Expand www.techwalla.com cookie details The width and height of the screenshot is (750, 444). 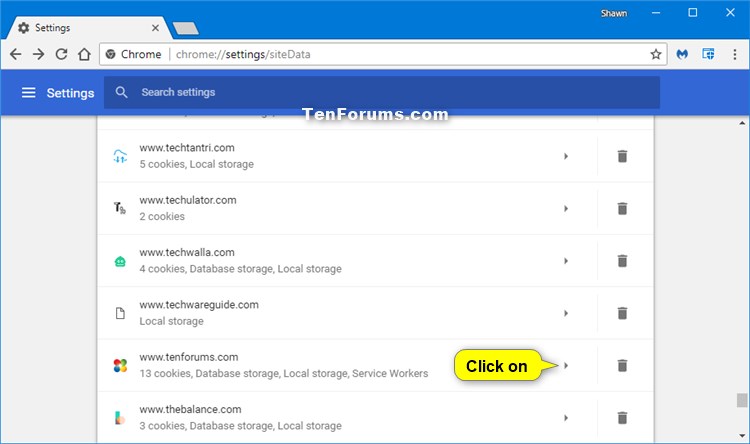pyautogui.click(x=565, y=261)
